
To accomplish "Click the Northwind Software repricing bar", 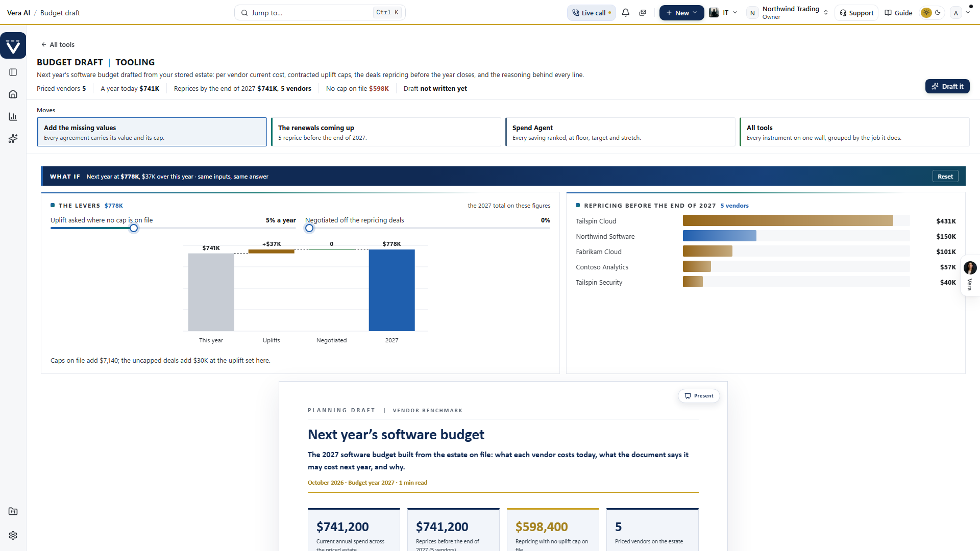I will pos(720,236).
